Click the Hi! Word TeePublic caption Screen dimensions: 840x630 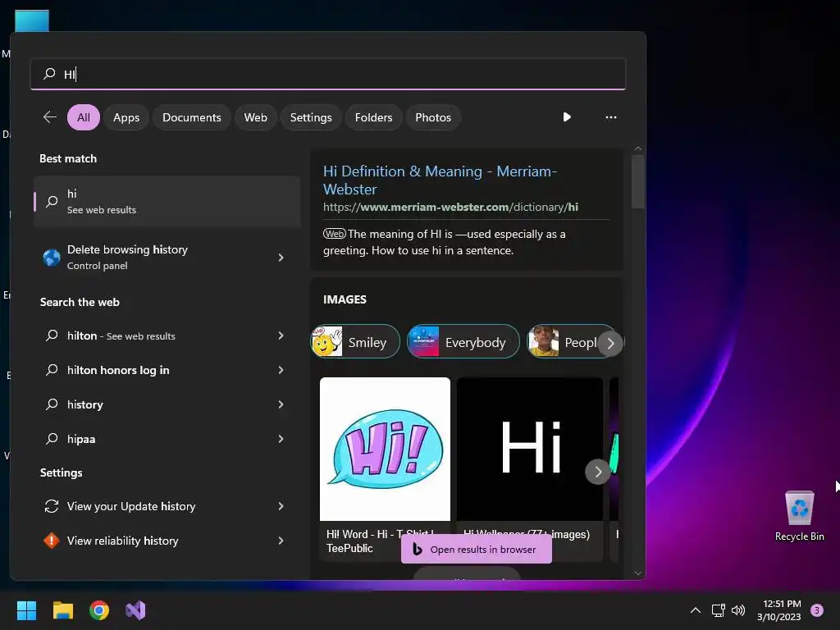[381, 541]
